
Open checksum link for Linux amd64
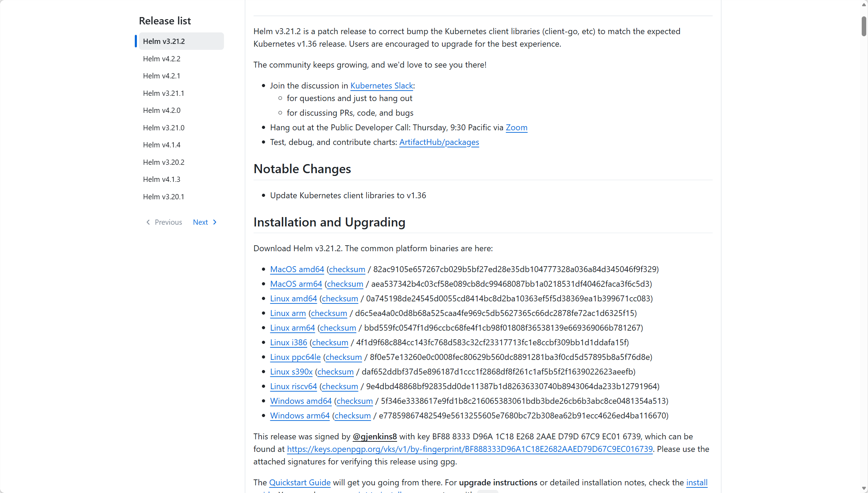(x=340, y=298)
